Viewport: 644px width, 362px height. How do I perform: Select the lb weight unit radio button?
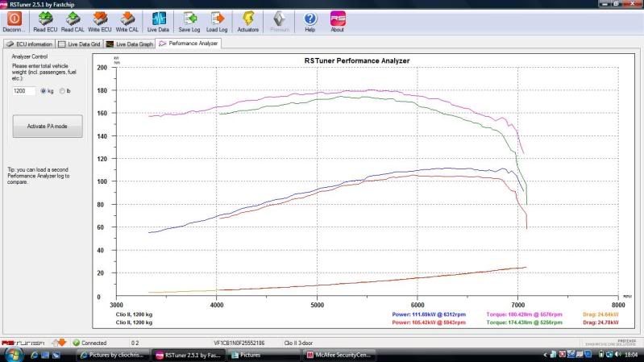click(61, 91)
